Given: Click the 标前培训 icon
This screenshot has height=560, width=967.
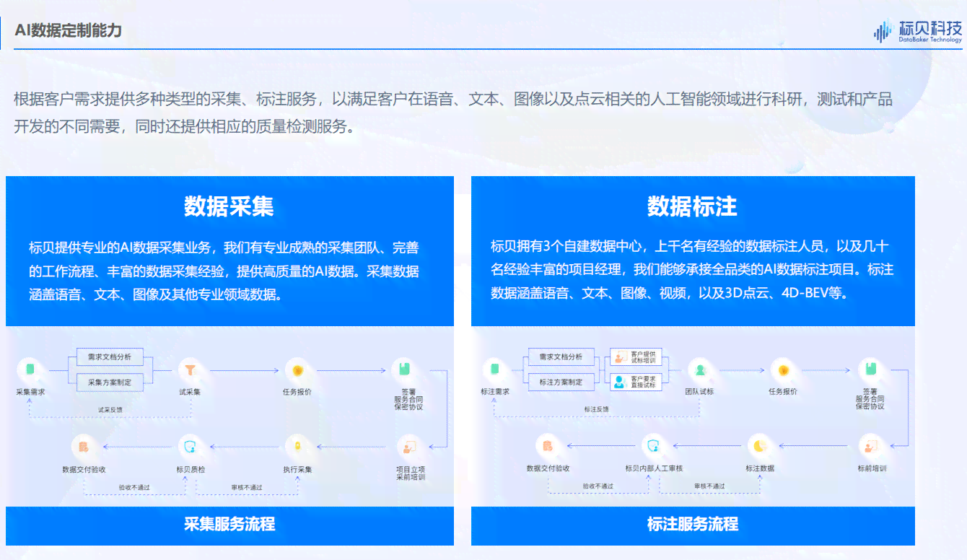Looking at the screenshot, I should click(x=871, y=446).
